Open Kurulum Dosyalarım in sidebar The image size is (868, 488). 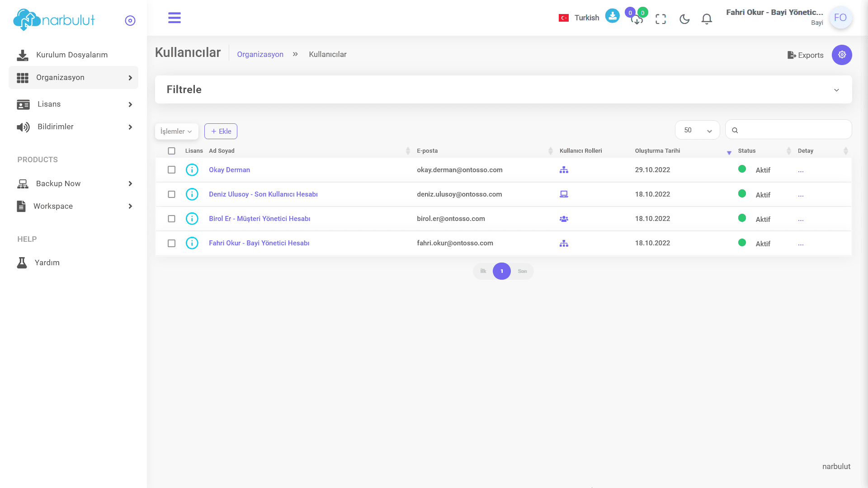click(73, 55)
